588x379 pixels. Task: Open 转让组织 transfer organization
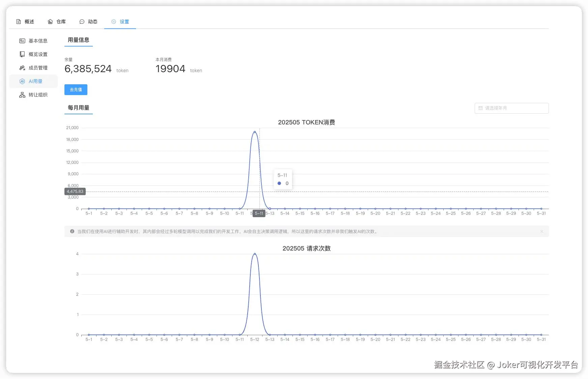pos(34,95)
